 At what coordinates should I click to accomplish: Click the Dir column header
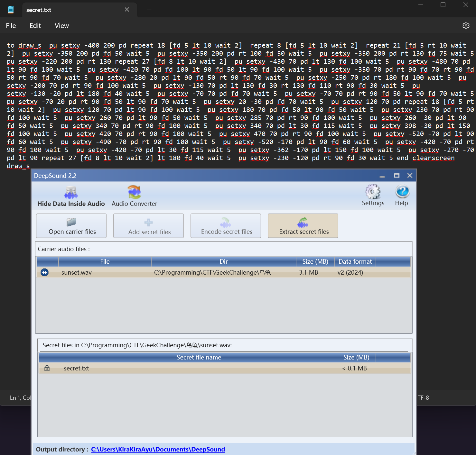pos(224,261)
